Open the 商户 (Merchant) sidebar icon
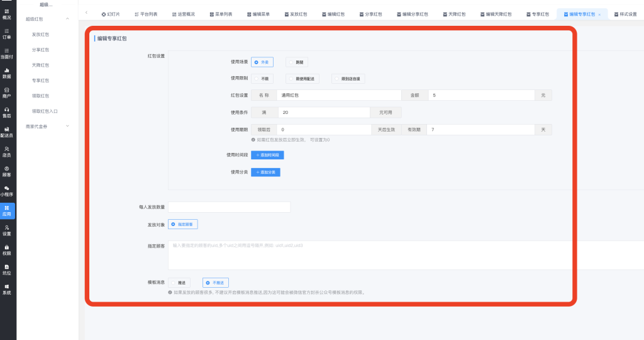Image resolution: width=644 pixels, height=340 pixels. point(7,93)
